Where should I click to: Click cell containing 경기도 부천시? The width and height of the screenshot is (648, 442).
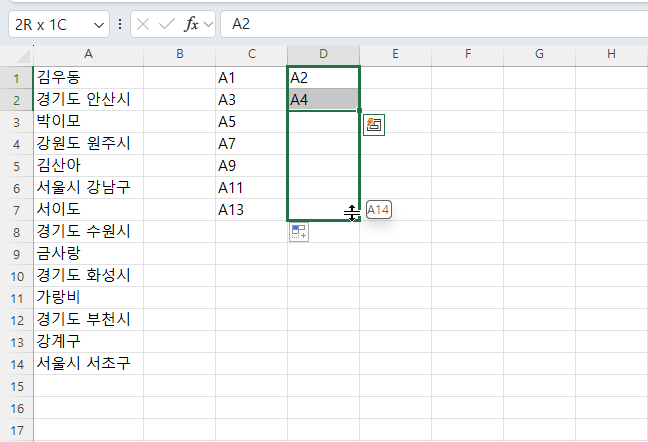click(x=88, y=320)
